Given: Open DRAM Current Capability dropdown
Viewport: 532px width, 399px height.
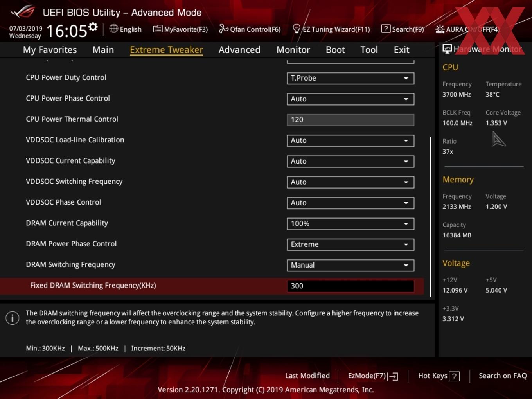Looking at the screenshot, I should [x=350, y=223].
